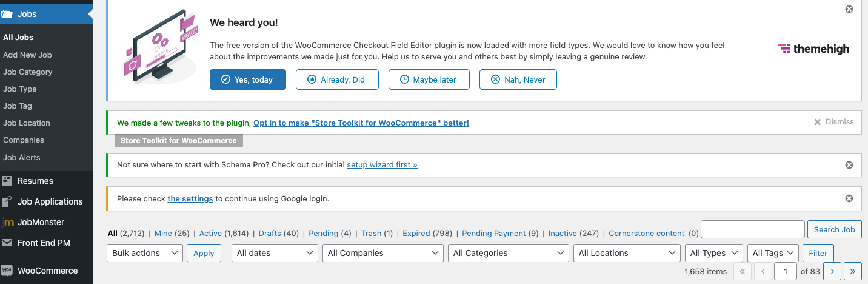868x284 pixels.
Task: Go to the next page arrow
Action: click(x=832, y=271)
